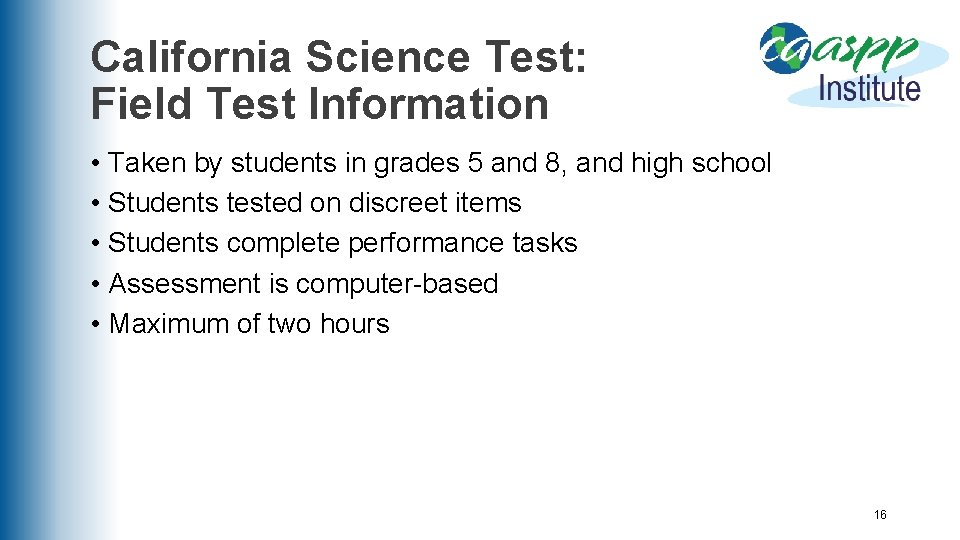This screenshot has width=960, height=540.
Task: Select the 'California Science Test:' title line
Action: 339,56
